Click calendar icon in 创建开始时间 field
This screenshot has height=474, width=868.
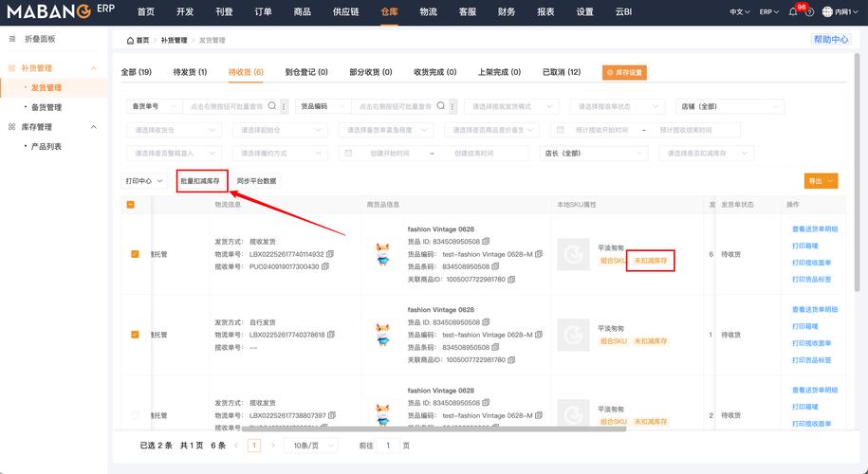[348, 153]
